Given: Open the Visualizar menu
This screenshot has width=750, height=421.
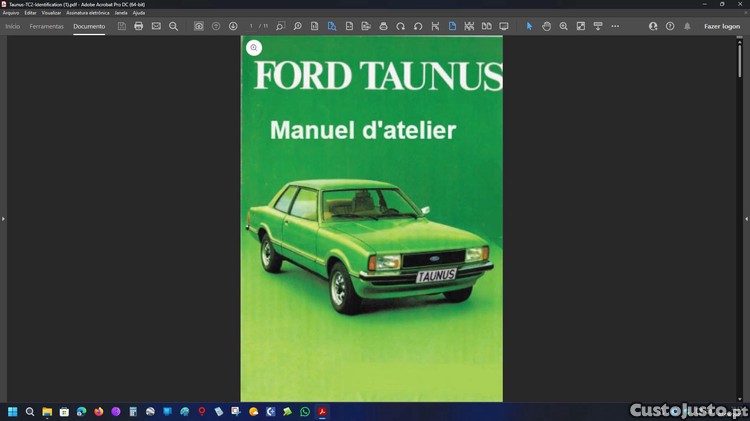Looking at the screenshot, I should coord(51,13).
